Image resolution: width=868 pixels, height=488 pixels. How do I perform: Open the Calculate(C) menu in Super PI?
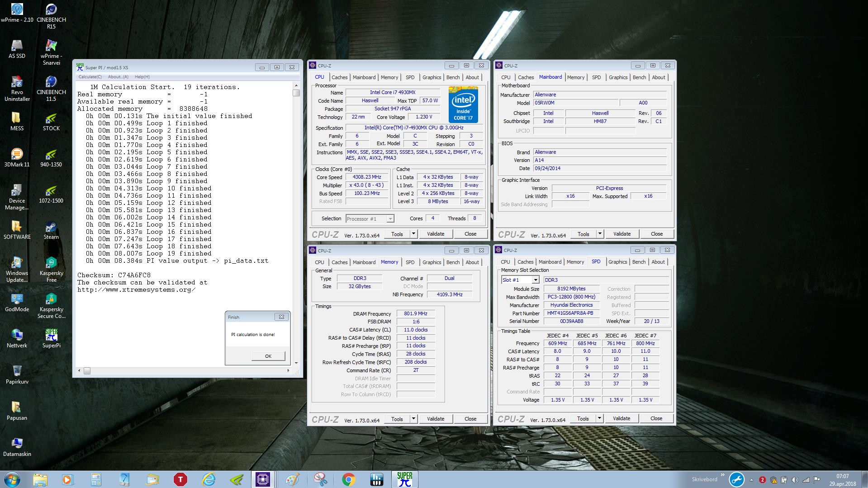(x=90, y=77)
